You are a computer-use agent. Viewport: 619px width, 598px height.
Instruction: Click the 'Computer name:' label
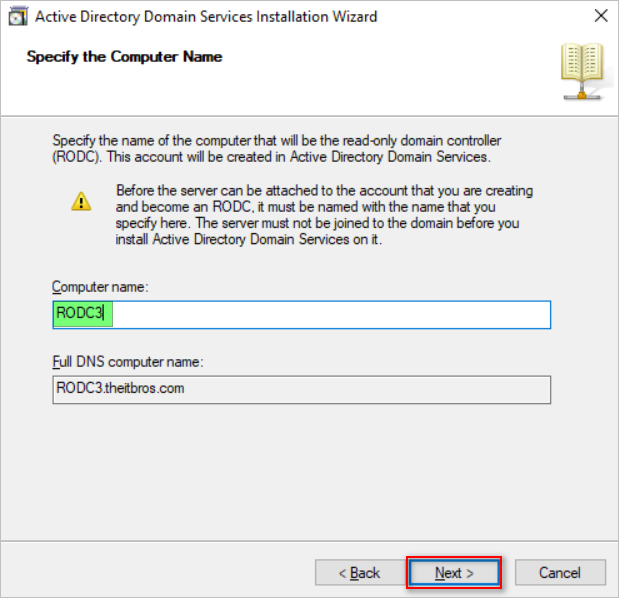[x=100, y=287]
